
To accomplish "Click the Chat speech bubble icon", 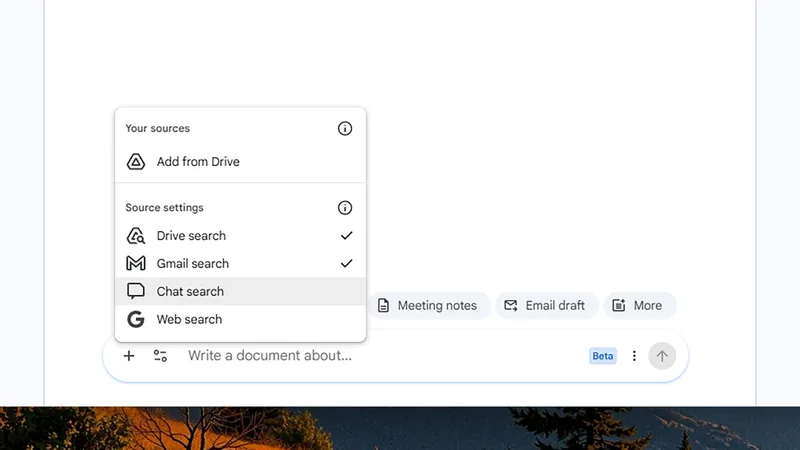I will (x=136, y=292).
